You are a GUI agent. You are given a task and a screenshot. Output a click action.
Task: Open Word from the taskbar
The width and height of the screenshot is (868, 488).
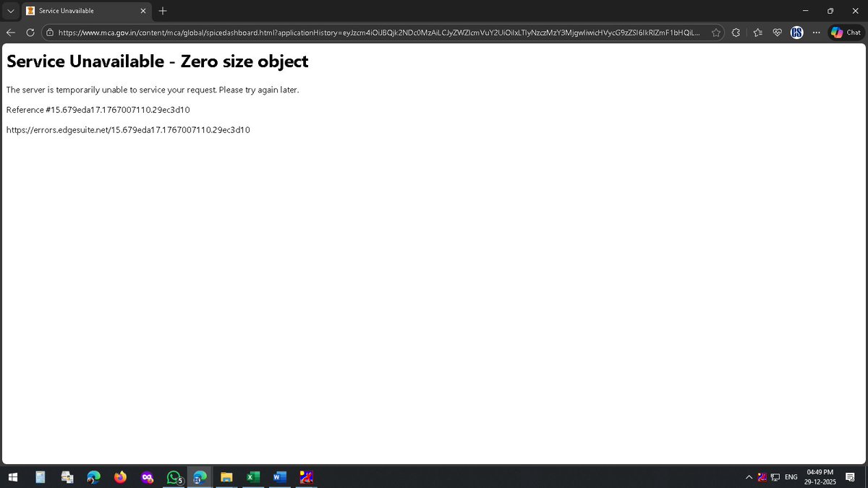point(280,477)
